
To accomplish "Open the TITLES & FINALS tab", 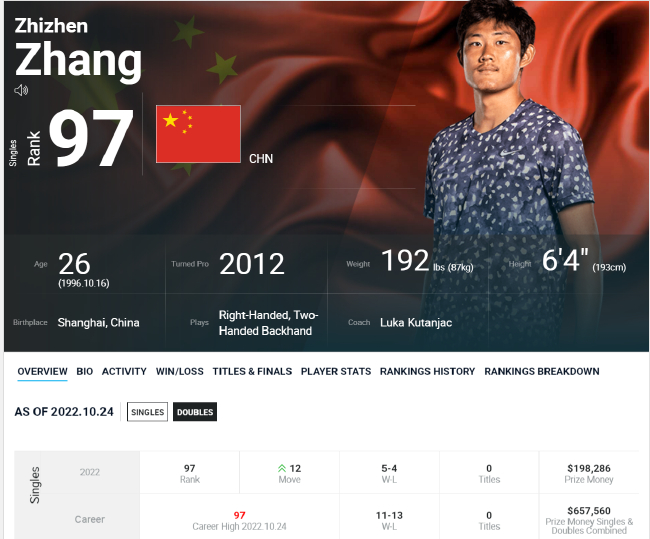I will [252, 371].
